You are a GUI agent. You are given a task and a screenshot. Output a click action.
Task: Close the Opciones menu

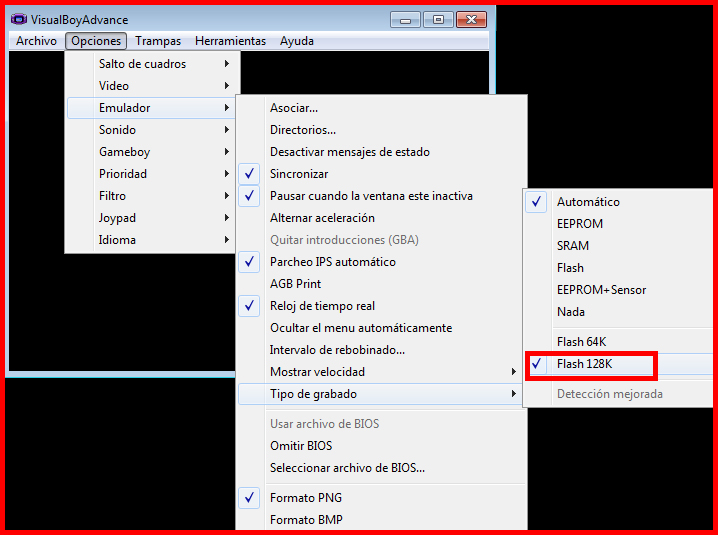coord(96,41)
